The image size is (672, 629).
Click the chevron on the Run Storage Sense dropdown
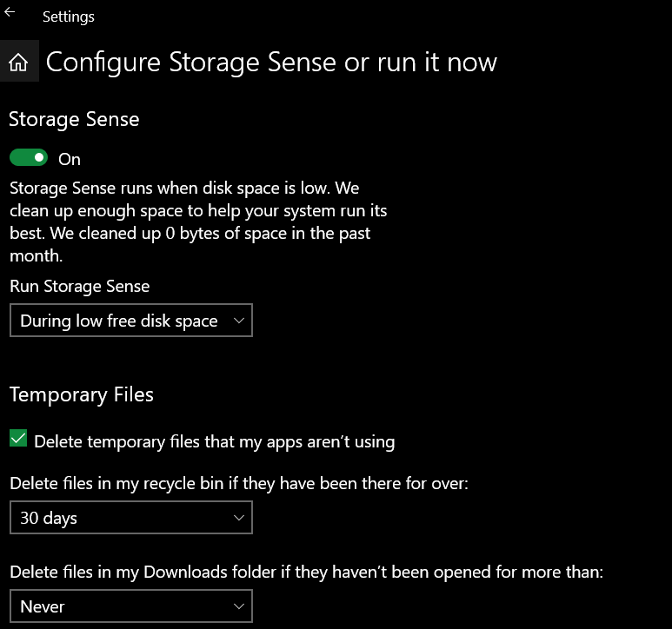[x=239, y=321]
